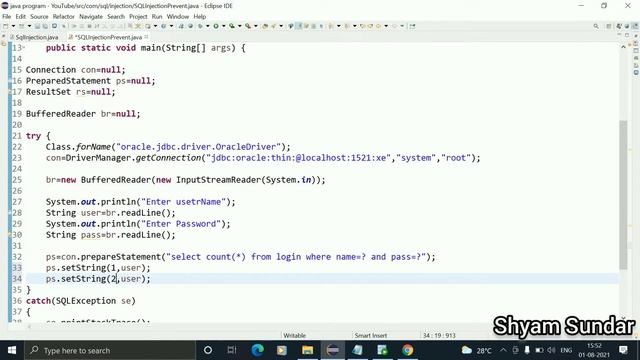The height and width of the screenshot is (360, 640).
Task: Click the editor vertical scrollbar thumb
Action: 623,195
